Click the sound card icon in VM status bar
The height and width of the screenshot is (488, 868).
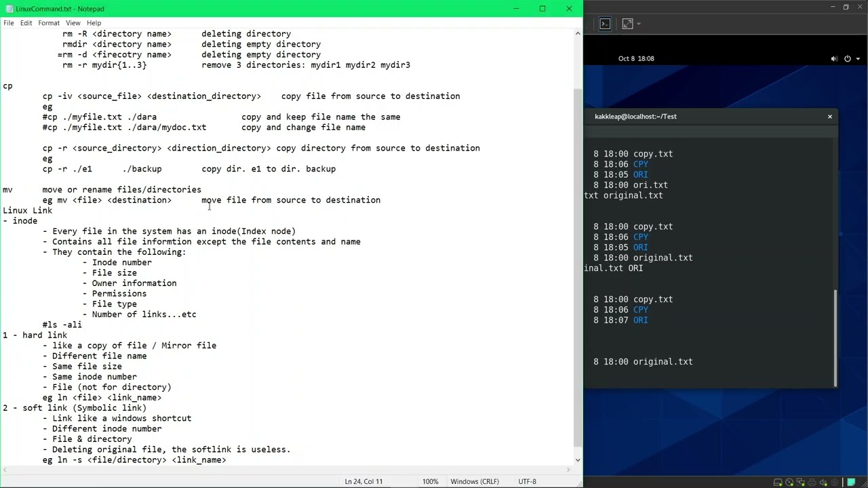(823, 483)
